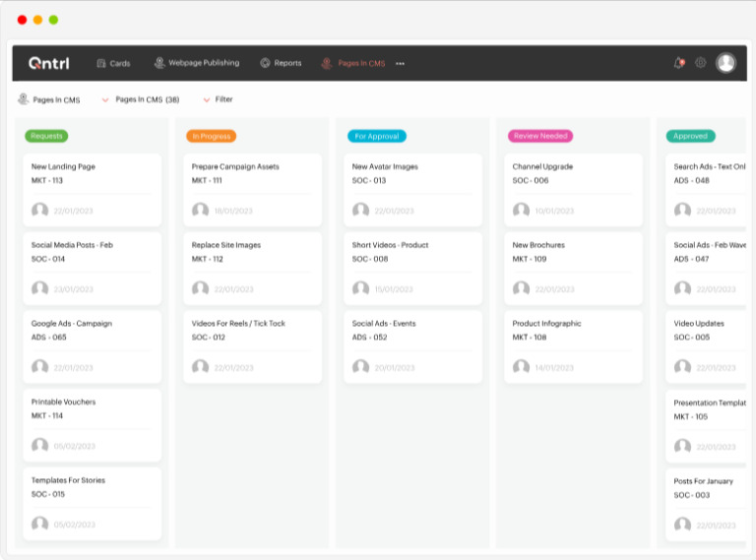
Task: Click the For Approval column label
Action: coord(377,137)
